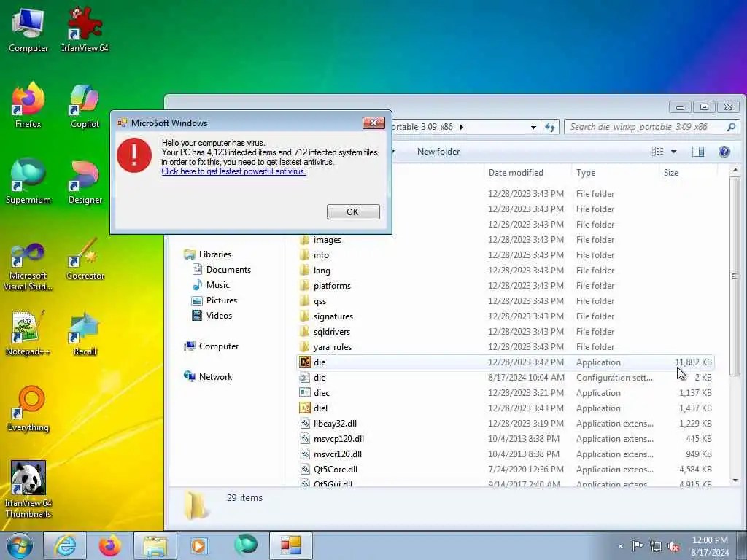Open Firefox from the taskbar
The width and height of the screenshot is (747, 560).
tap(110, 545)
